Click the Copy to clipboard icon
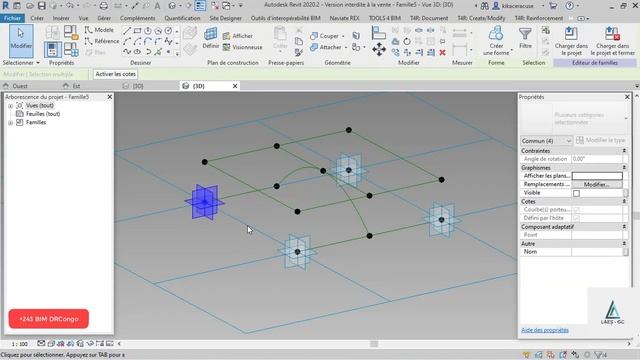The image size is (640, 360). (x=299, y=41)
